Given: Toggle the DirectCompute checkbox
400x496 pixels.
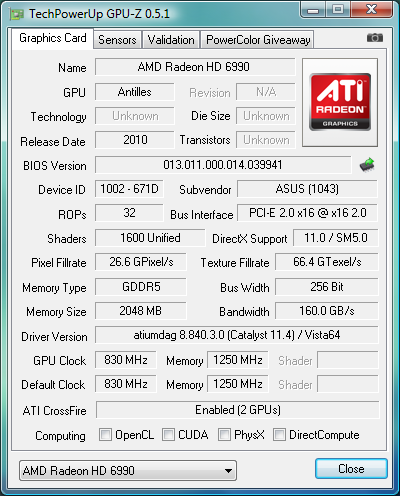Looking at the screenshot, I should pyautogui.click(x=279, y=435).
